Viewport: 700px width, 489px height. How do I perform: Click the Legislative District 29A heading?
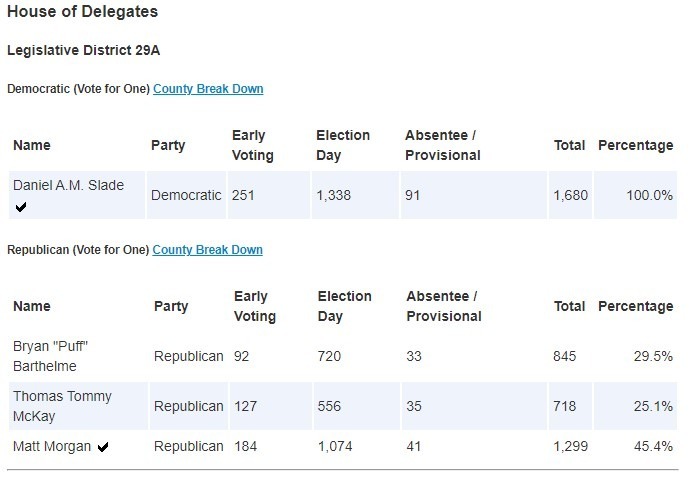pyautogui.click(x=83, y=50)
